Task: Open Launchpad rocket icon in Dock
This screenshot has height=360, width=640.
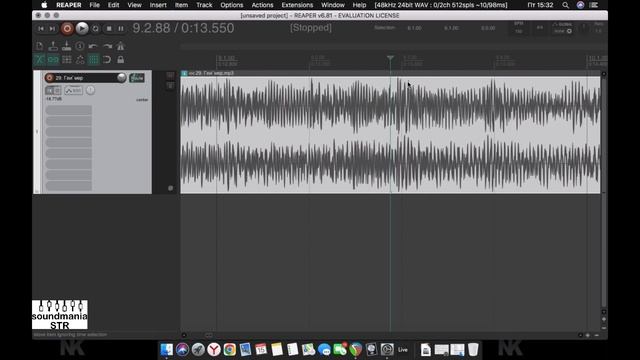Action: 198,349
